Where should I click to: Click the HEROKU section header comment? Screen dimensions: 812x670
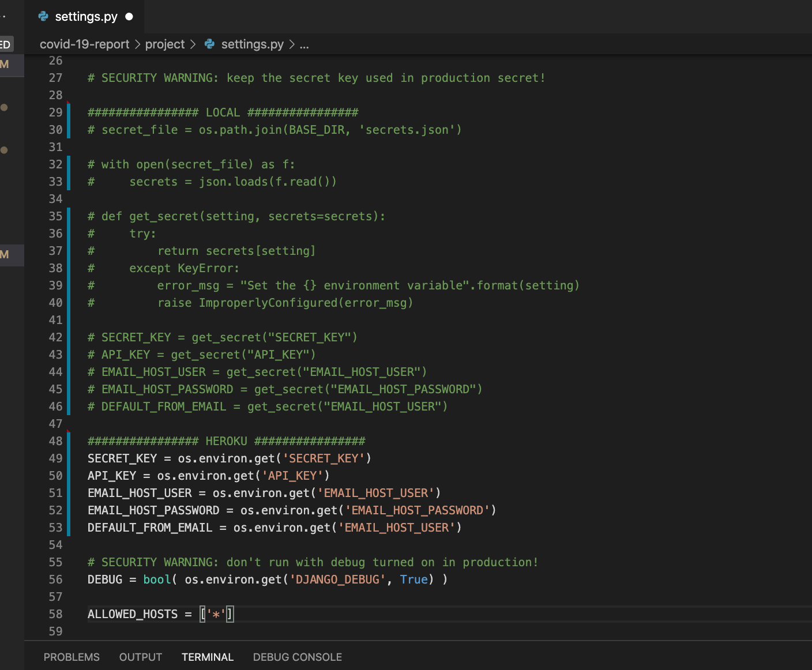227,441
